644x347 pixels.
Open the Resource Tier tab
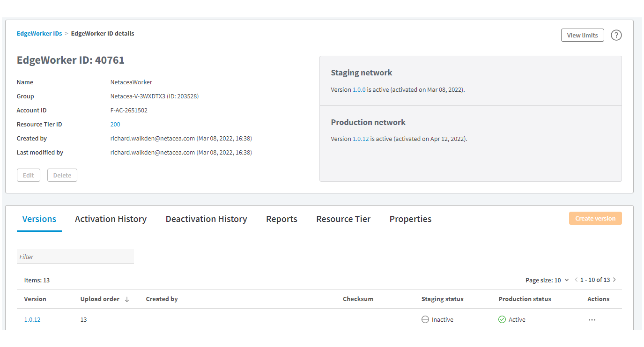coord(343,219)
